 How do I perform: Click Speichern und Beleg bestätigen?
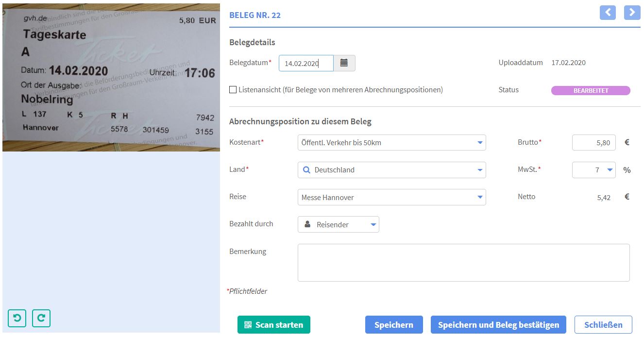click(x=498, y=325)
